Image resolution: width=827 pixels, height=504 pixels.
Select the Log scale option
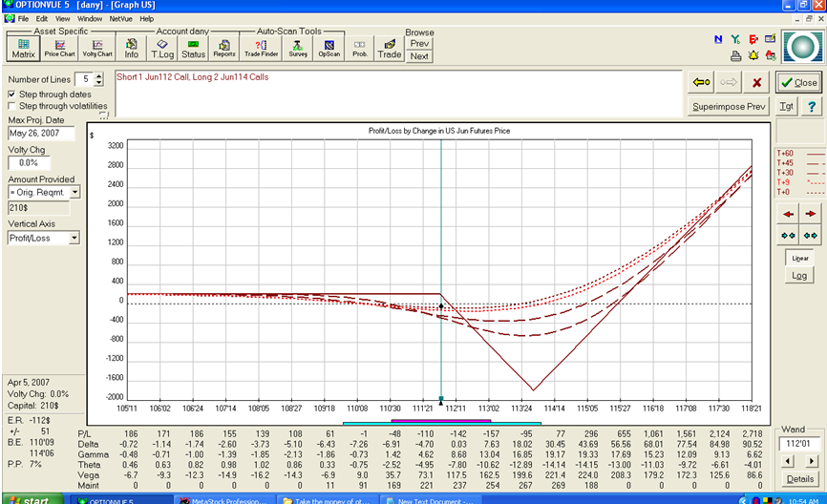(799, 276)
